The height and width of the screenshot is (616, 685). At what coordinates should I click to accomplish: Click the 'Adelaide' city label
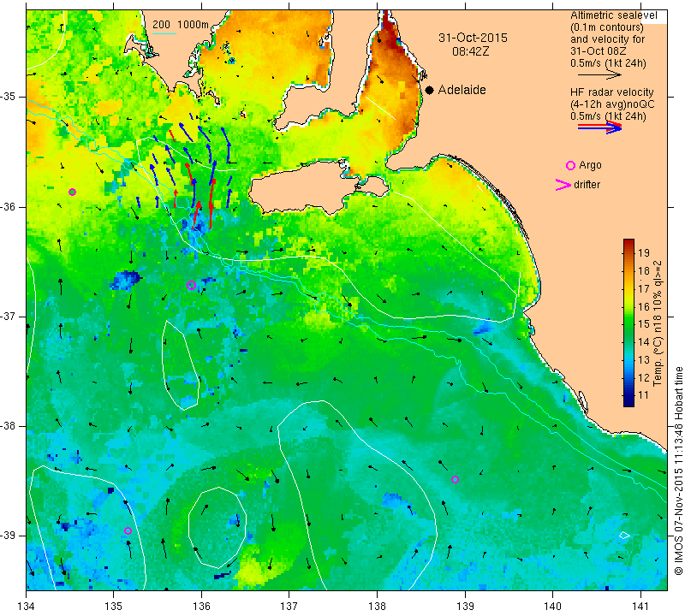tap(462, 90)
